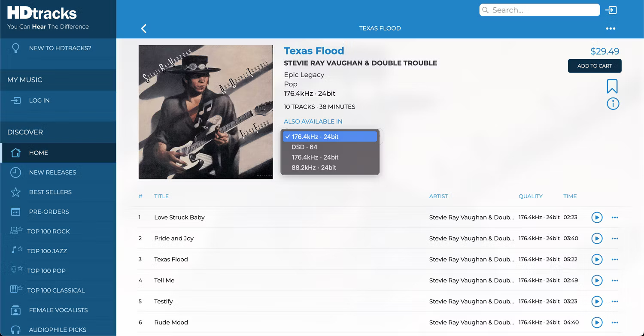This screenshot has width=644, height=336.
Task: Open the Pre-Orders page
Action: click(15, 212)
